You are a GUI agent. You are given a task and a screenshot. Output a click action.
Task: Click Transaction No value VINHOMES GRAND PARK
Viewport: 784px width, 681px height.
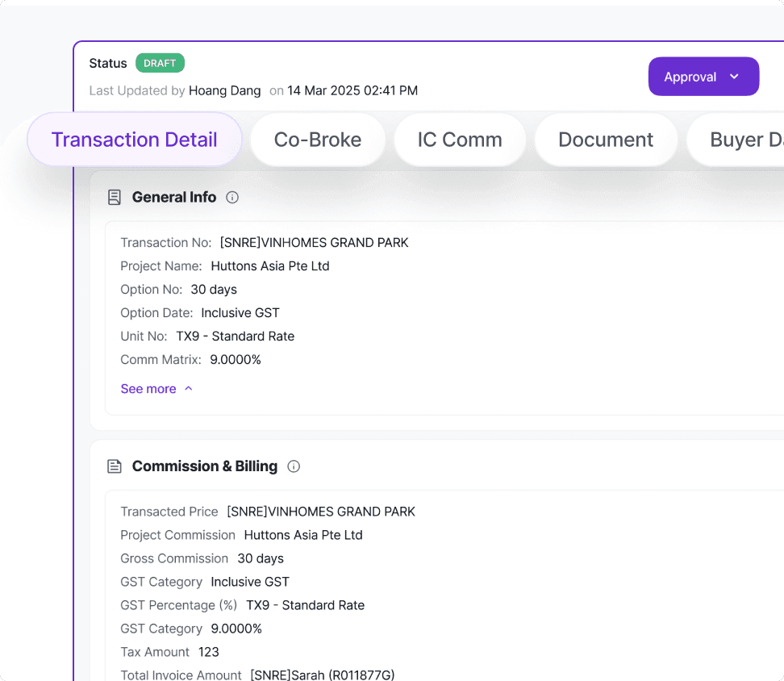(x=314, y=243)
